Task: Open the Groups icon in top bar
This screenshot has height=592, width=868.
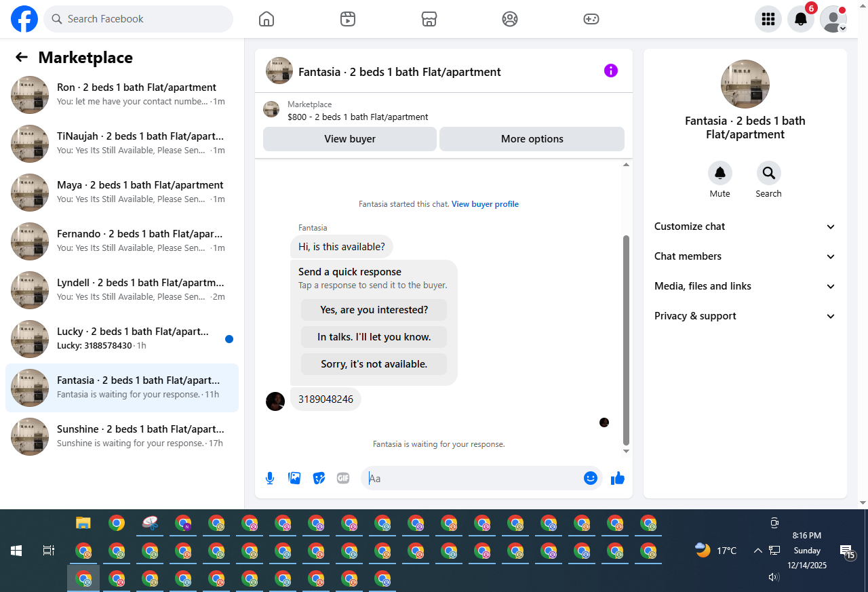Action: click(510, 19)
